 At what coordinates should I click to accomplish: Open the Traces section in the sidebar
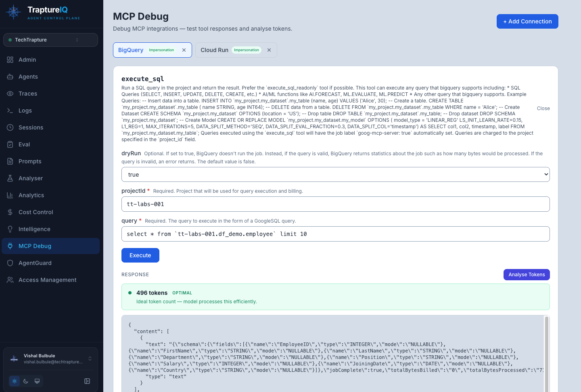[x=27, y=94]
